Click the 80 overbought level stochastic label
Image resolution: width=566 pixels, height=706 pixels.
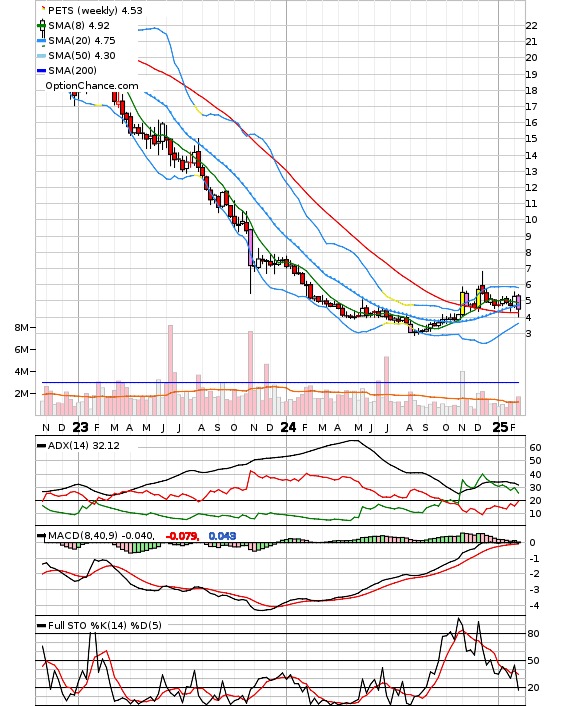(x=534, y=634)
